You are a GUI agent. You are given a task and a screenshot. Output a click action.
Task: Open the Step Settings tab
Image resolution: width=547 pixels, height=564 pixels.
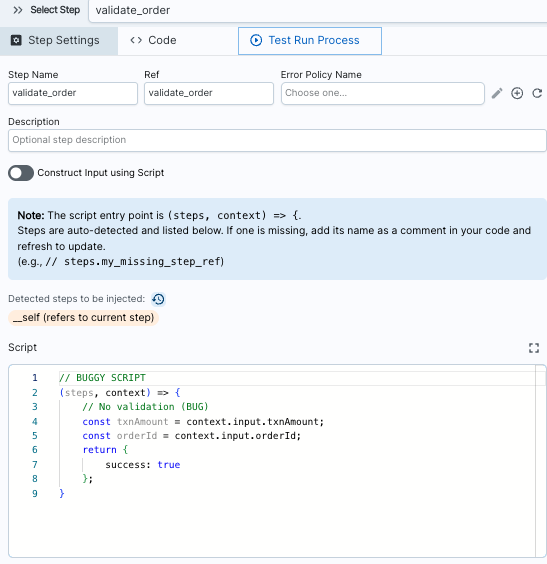tap(59, 41)
